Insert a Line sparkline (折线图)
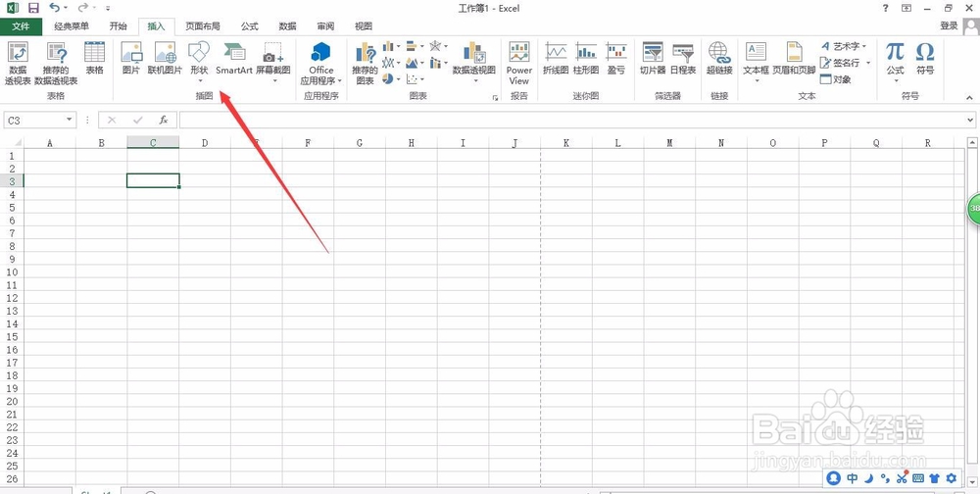Image resolution: width=980 pixels, height=494 pixels. point(556,59)
